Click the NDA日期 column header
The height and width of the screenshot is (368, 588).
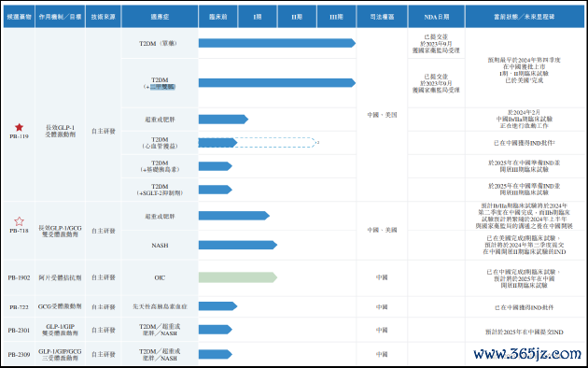pos(437,17)
